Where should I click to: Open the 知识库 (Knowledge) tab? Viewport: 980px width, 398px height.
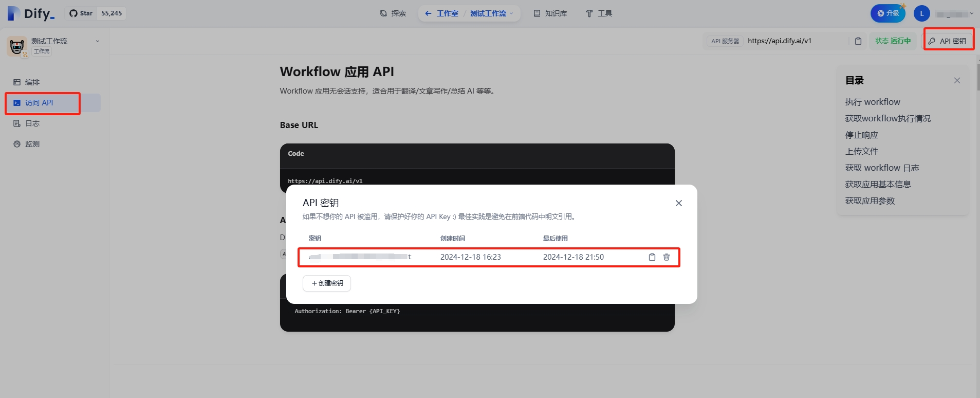pos(550,13)
